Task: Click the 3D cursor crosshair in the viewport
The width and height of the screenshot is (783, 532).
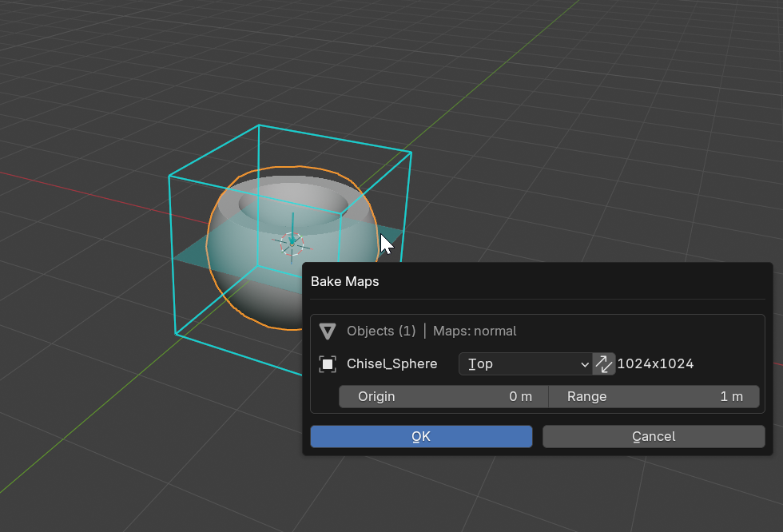Action: coord(292,242)
